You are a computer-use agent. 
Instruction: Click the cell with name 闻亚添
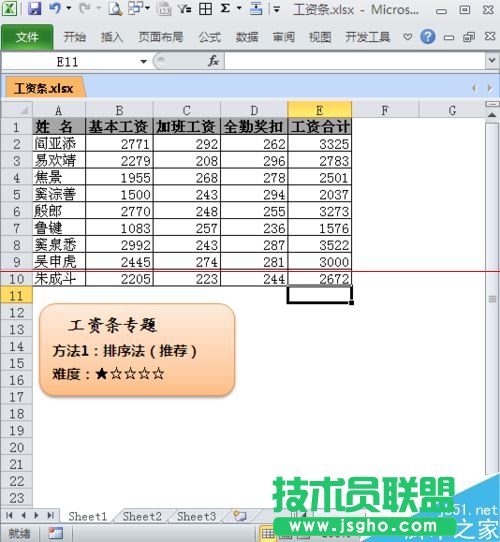[x=59, y=143]
